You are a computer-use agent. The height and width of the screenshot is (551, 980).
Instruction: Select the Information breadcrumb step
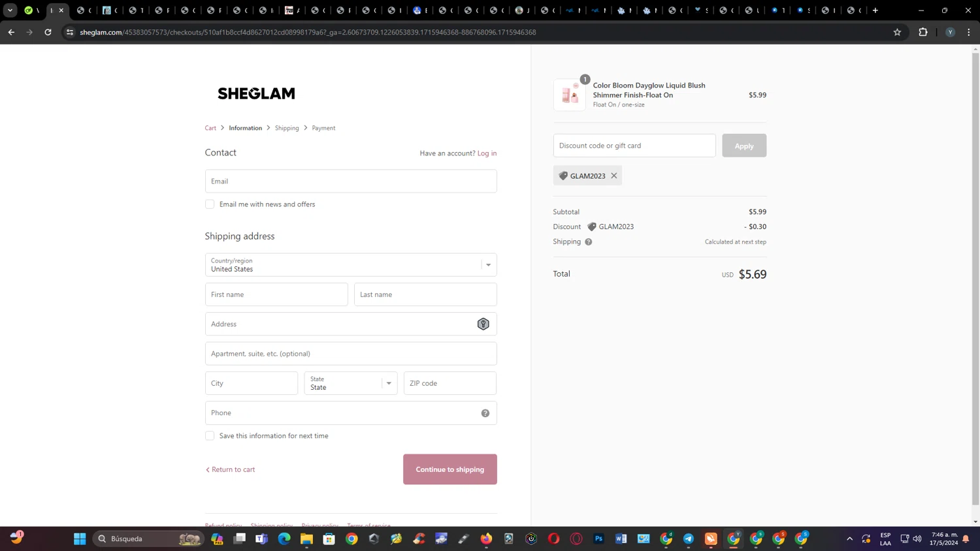coord(246,128)
